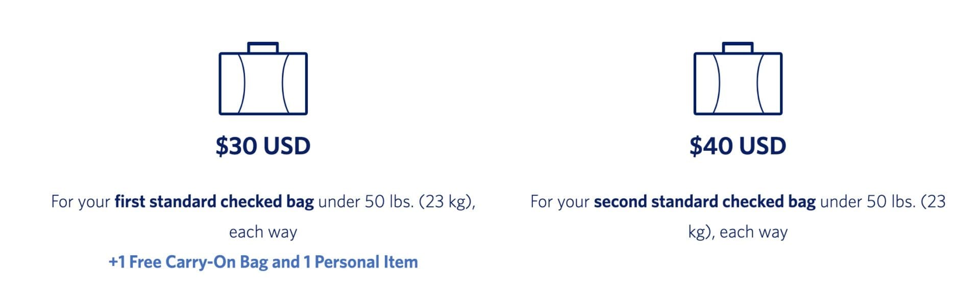Viewport: 980px width, 290px height.
Task: Click the left strap of the first suitcase icon
Action: click(x=242, y=83)
